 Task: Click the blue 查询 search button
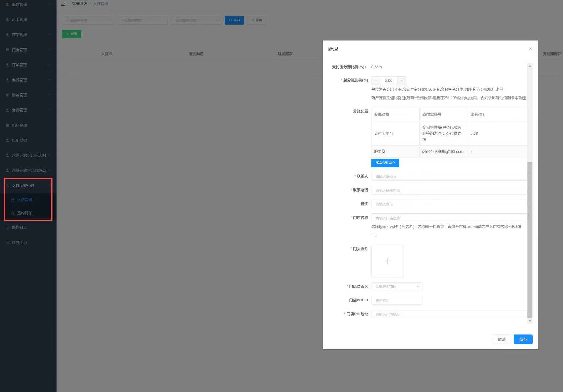tap(235, 20)
